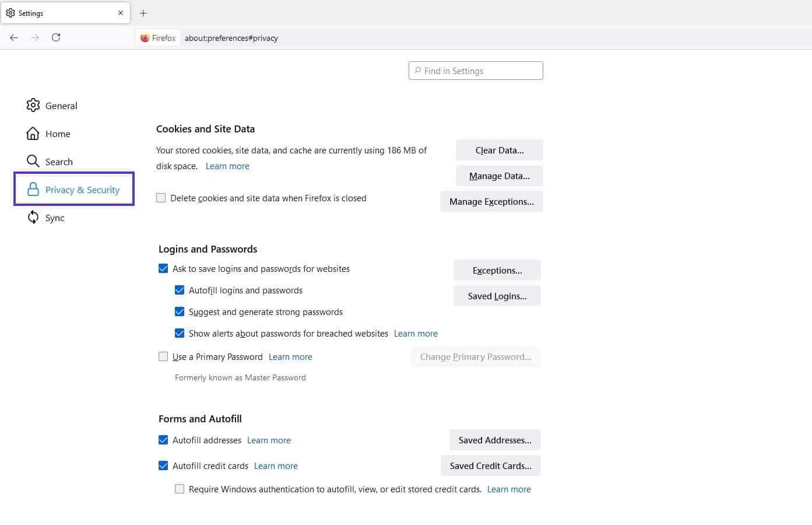Open the Saved Logins dialog

497,296
